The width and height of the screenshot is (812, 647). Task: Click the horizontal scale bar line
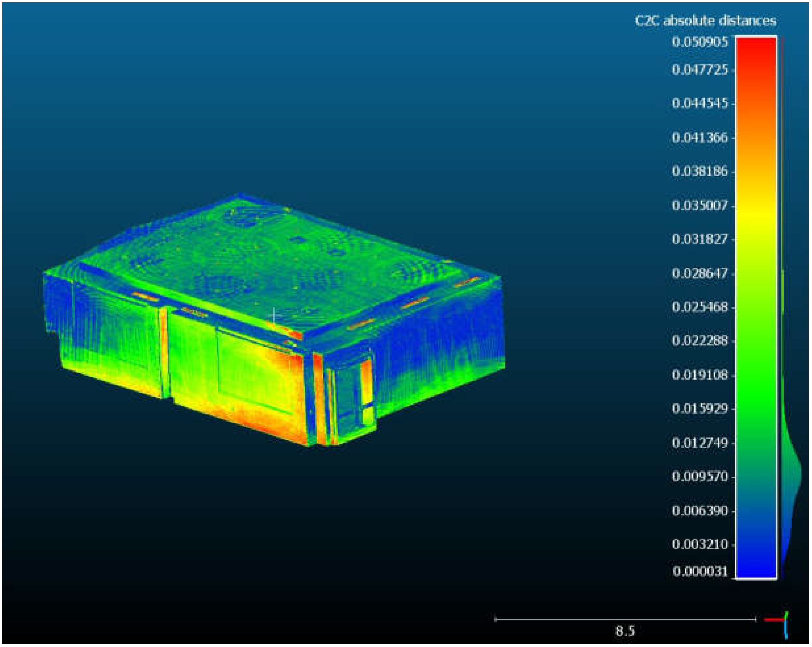pos(625,619)
